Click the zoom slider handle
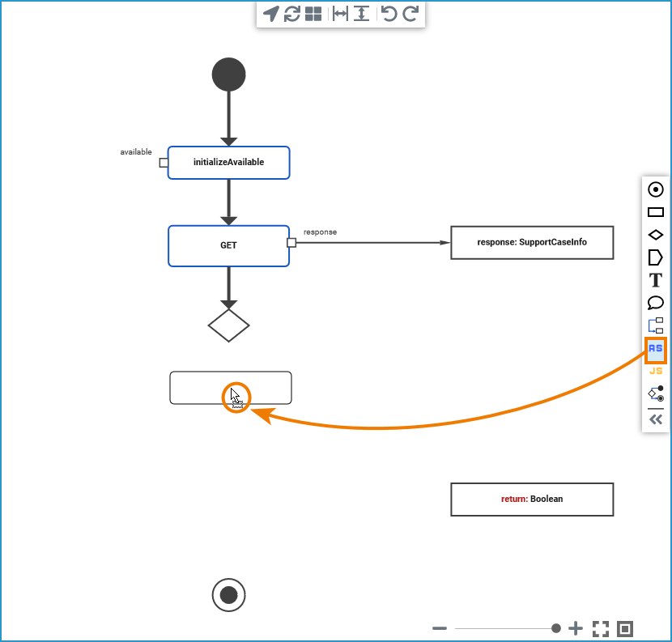The height and width of the screenshot is (642, 672). (x=556, y=628)
